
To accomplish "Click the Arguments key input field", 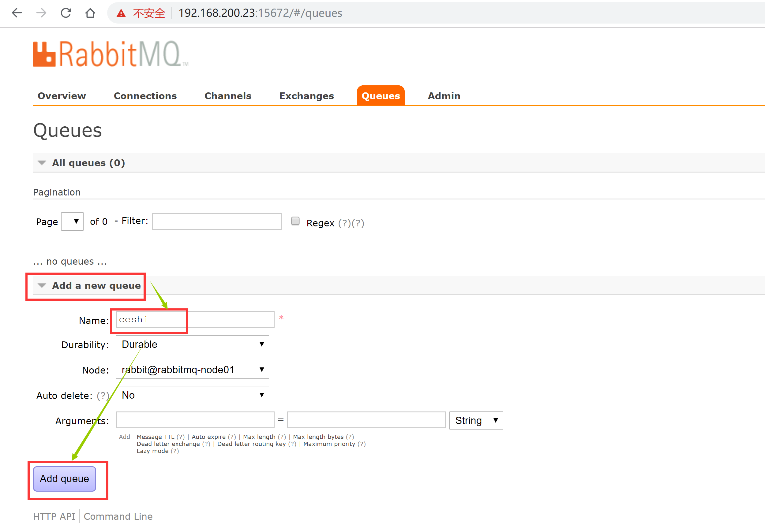I will tap(195, 420).
